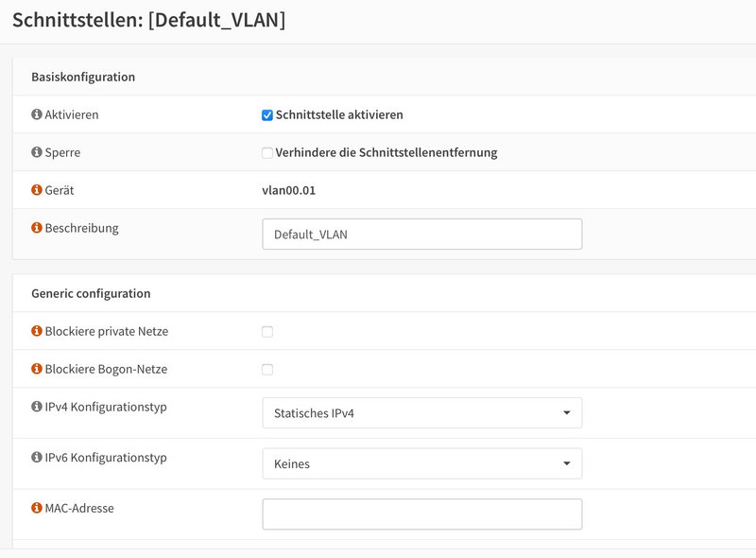
Task: Open help icon next to MAC-Adresse
Action: [x=37, y=508]
